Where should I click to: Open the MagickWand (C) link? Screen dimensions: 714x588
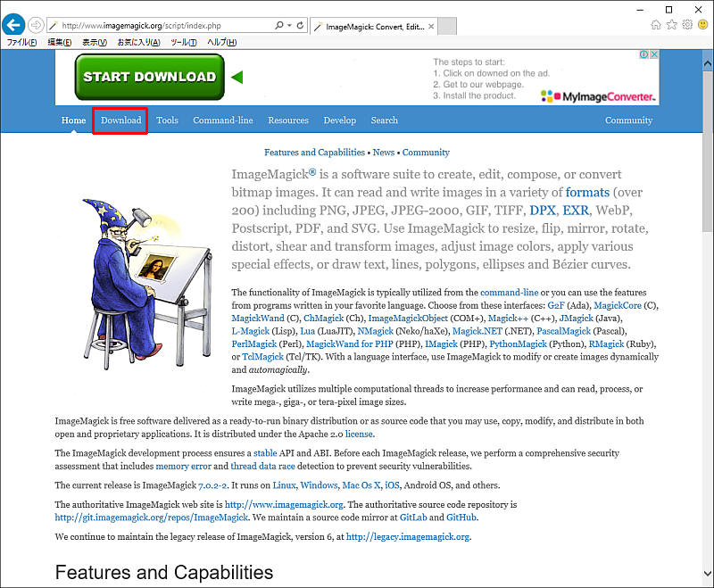[258, 319]
